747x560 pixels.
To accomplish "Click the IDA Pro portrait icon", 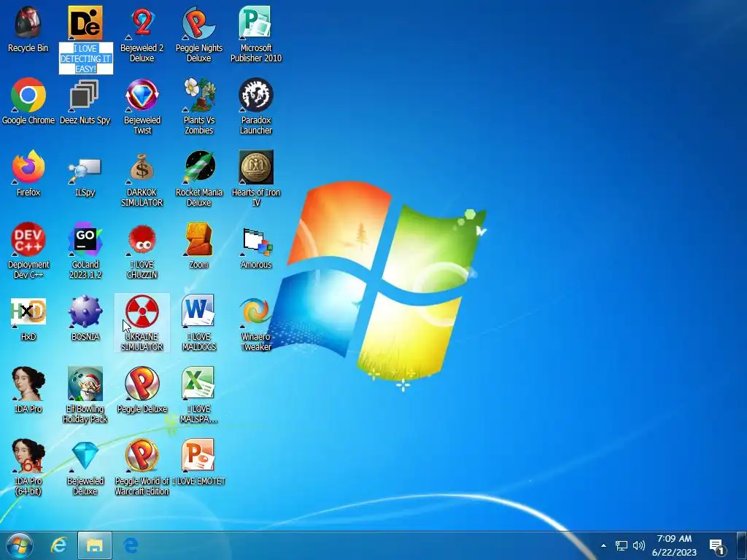I will tap(28, 384).
